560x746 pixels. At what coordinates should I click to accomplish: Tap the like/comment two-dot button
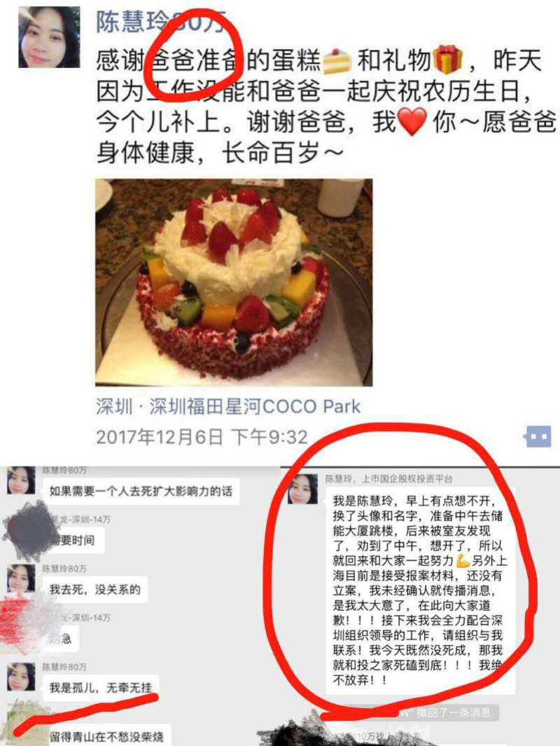(538, 436)
